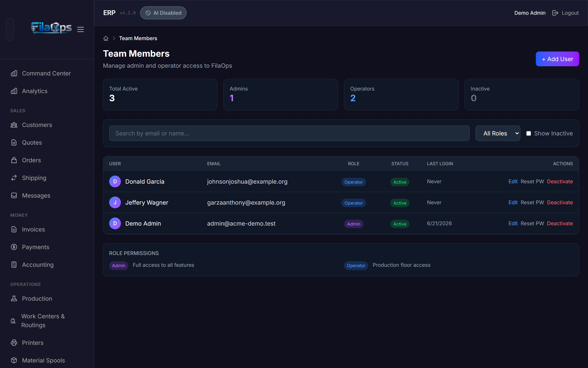Edit Jeffery Wagner's account
Viewport: 588px width, 368px height.
513,203
